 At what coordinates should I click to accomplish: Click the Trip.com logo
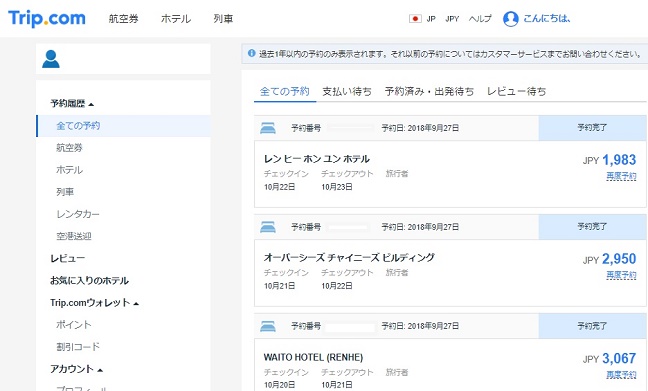[47, 19]
